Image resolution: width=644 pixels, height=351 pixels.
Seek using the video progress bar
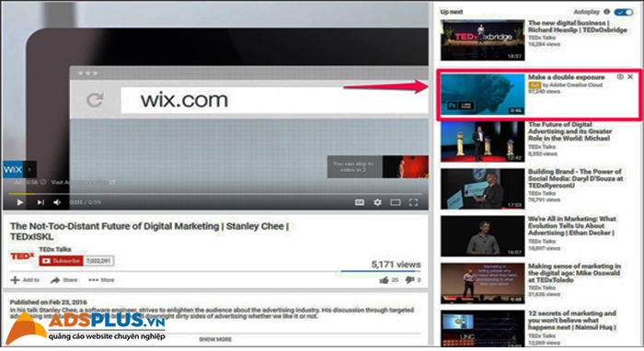click(x=215, y=194)
